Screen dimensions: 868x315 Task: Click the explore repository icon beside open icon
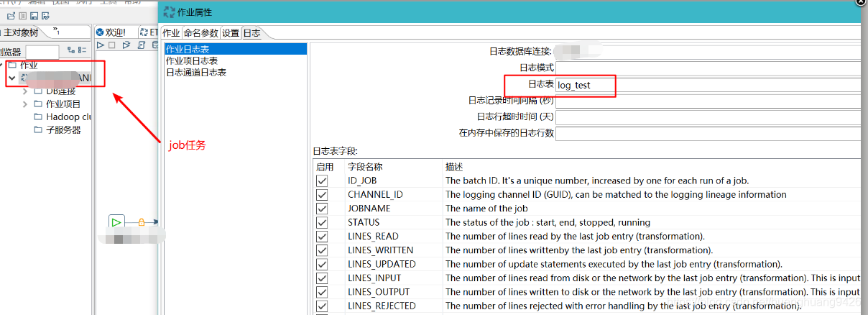pyautogui.click(x=22, y=16)
